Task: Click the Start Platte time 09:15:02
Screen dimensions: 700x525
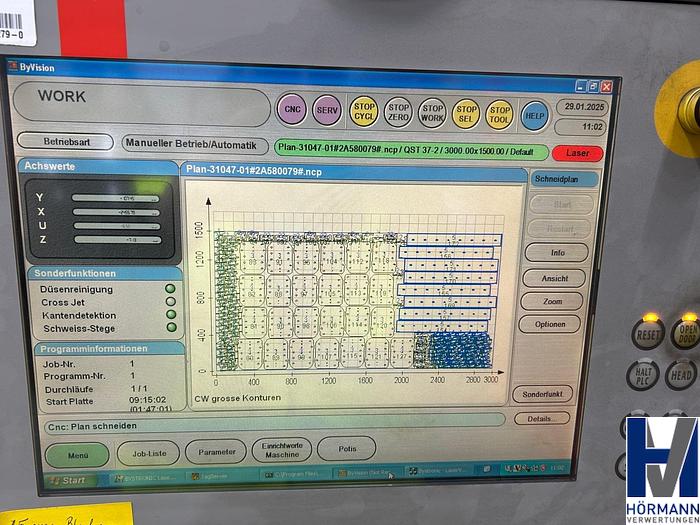Action: pyautogui.click(x=147, y=400)
